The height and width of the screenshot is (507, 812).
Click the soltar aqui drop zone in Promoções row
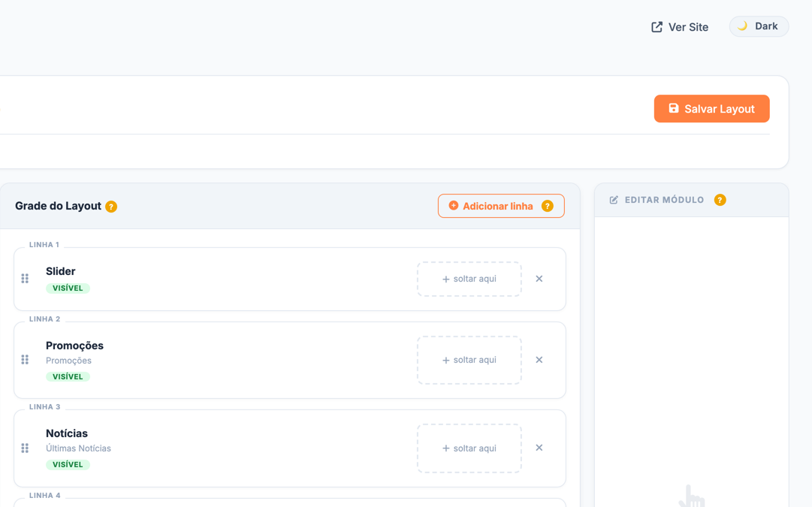point(469,360)
